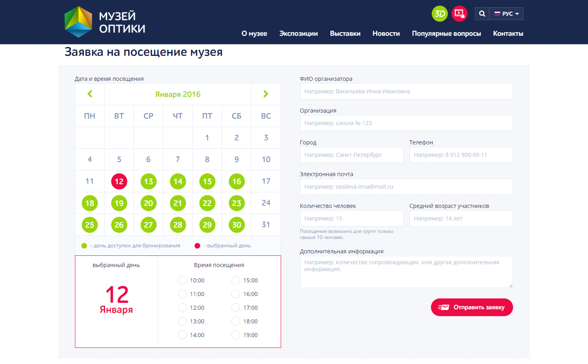Click the Отправить заявку button
588x364 pixels.
click(x=472, y=307)
